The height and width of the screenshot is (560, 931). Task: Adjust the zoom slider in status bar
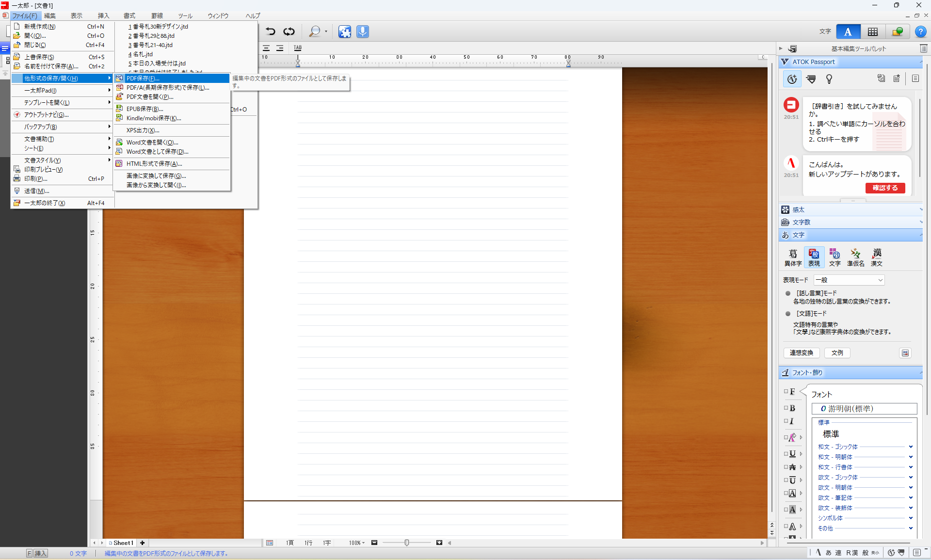(406, 543)
